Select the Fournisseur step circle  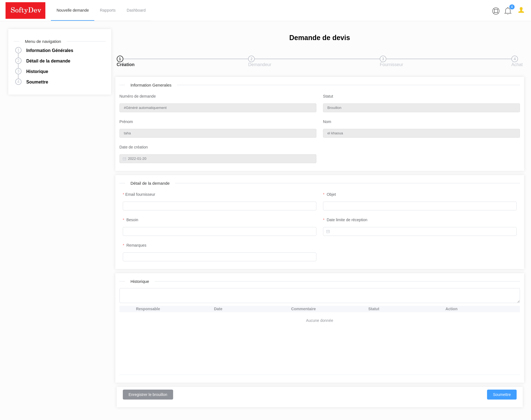(x=383, y=59)
